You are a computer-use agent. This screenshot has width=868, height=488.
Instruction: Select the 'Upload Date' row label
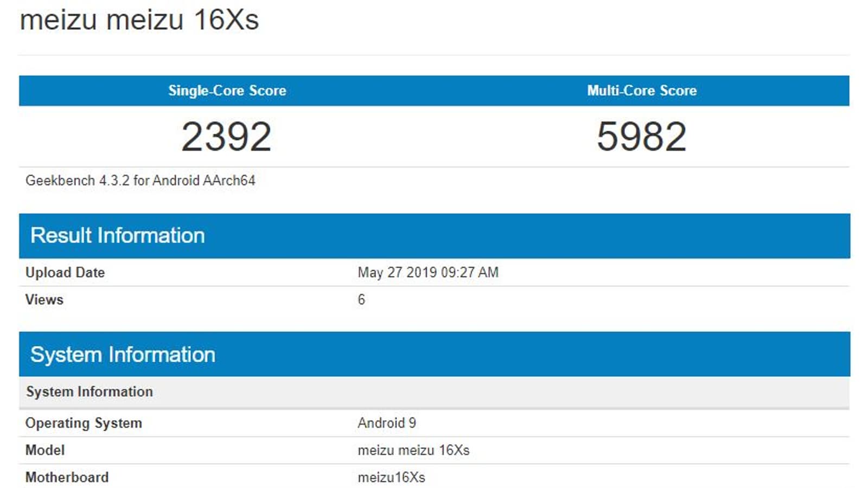(65, 272)
